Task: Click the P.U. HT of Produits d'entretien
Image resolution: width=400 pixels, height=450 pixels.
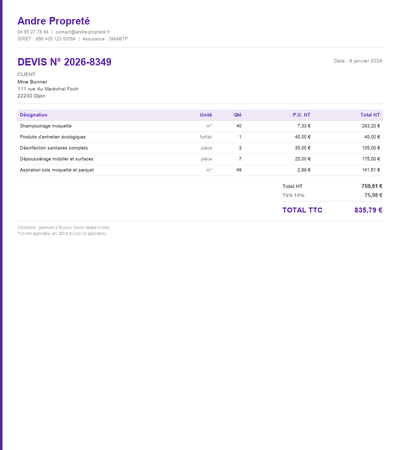Action: [x=302, y=137]
